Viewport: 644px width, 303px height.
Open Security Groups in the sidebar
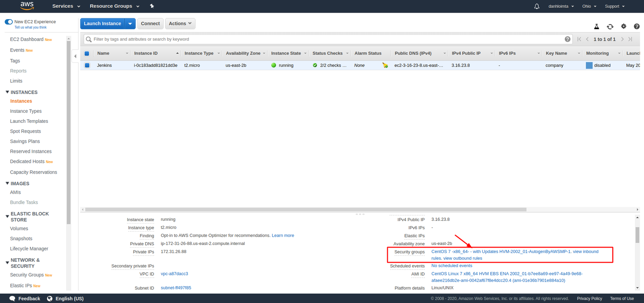click(27, 275)
